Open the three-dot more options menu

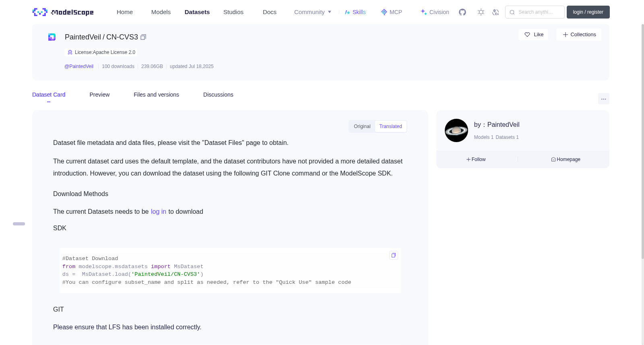pos(604,99)
